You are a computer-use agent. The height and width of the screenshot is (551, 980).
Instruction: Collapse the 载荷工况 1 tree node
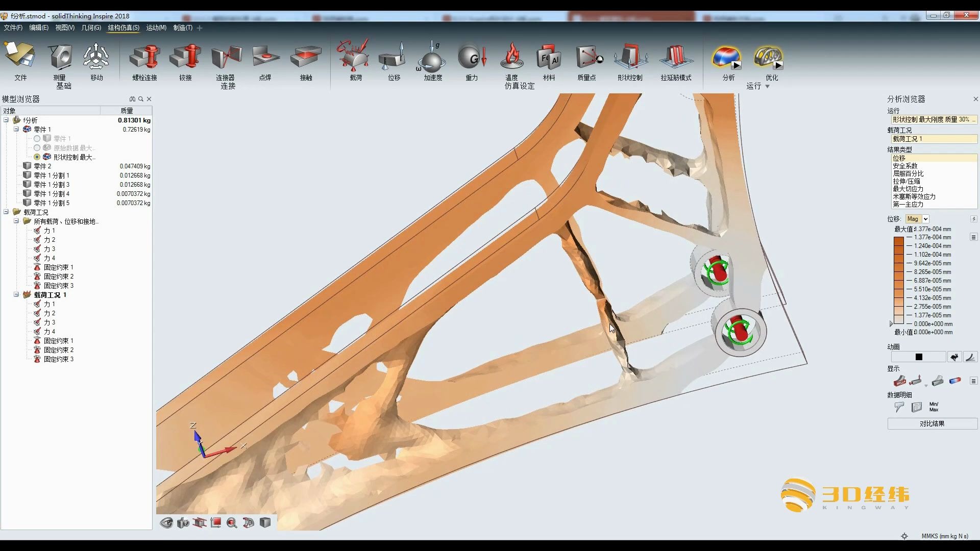tap(16, 294)
